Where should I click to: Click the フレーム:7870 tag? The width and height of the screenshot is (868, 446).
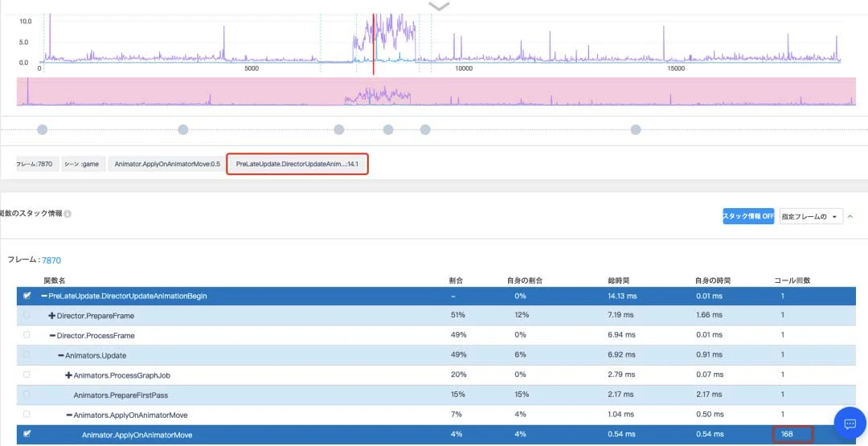38,165
